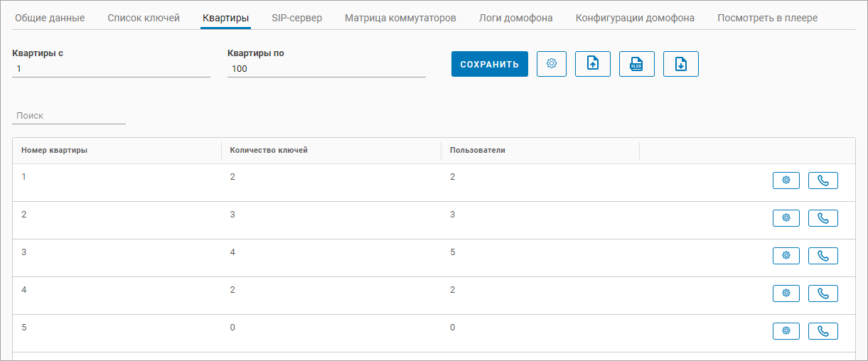Export apartments list via XLSX icon

click(x=636, y=64)
